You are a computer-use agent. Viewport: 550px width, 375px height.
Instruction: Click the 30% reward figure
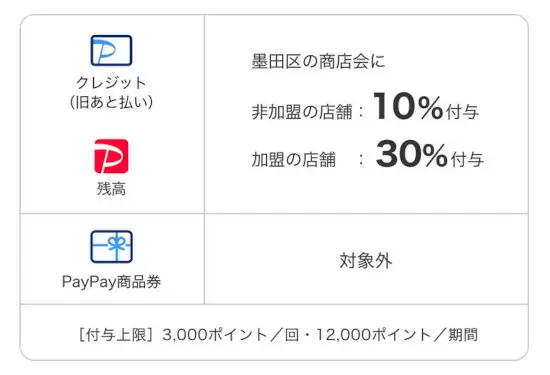pyautogui.click(x=411, y=154)
